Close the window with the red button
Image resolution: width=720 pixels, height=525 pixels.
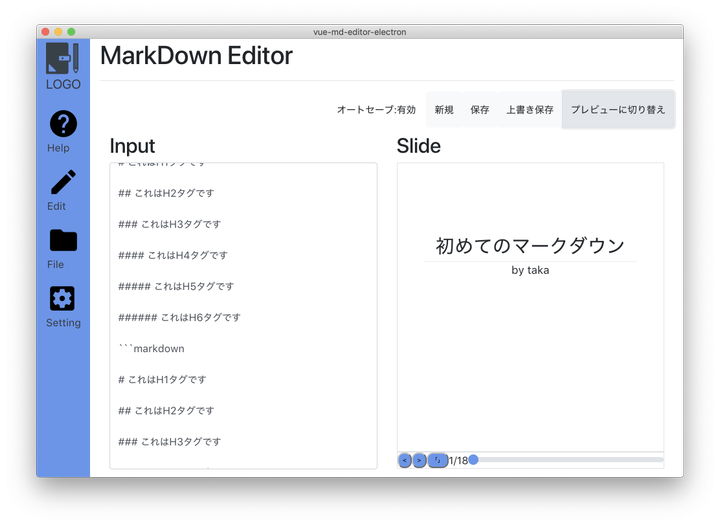pyautogui.click(x=45, y=32)
